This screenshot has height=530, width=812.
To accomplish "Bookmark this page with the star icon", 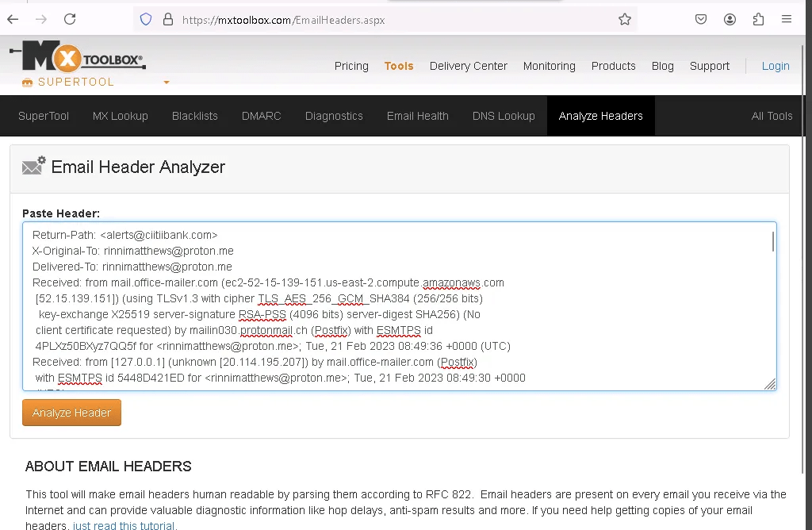I will (625, 20).
